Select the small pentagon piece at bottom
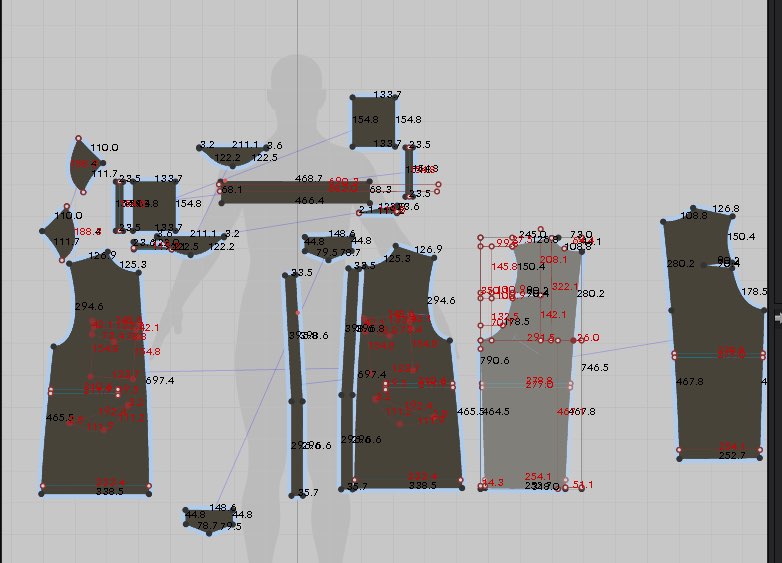This screenshot has height=563, width=782. [x=210, y=519]
